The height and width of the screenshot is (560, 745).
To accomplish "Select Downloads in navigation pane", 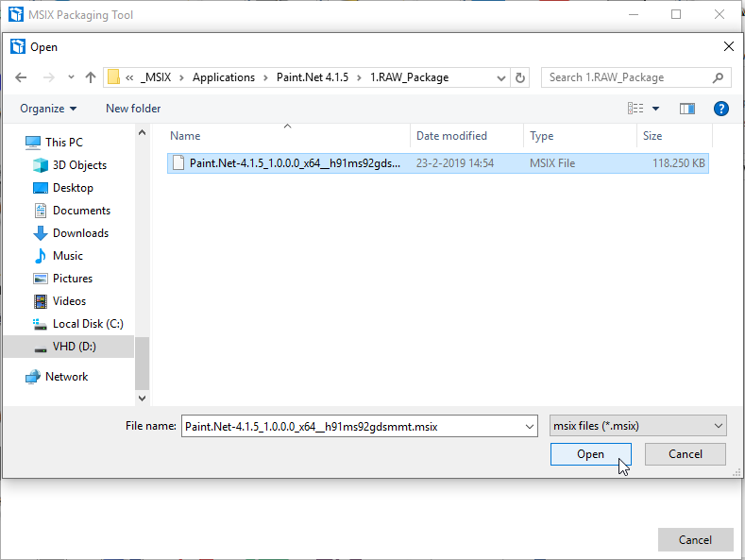I will pos(80,233).
